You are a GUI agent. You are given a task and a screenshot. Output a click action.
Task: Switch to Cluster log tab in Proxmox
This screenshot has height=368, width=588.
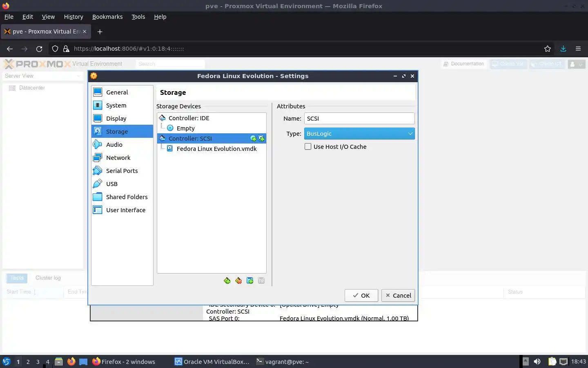(x=48, y=278)
